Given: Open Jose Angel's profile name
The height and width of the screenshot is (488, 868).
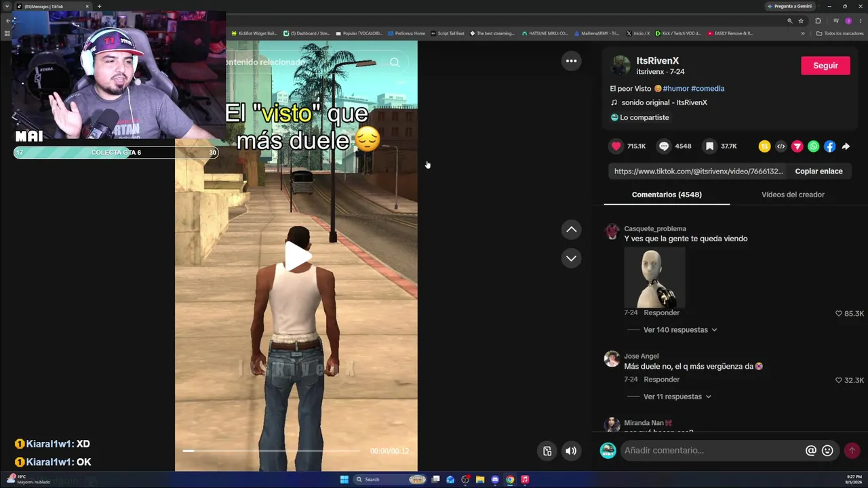Looking at the screenshot, I should pos(641,357).
